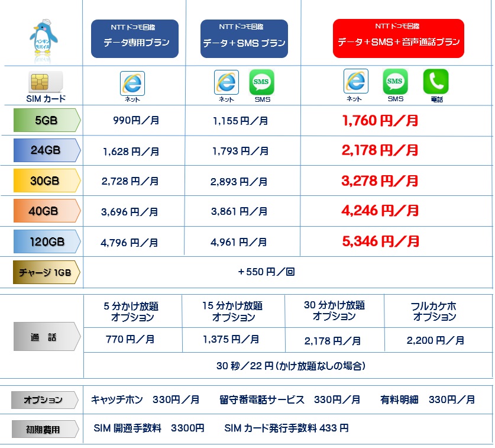Click the 留守番電話サービス 330円/月 option
Image resolution: width=495 pixels, height=448 pixels.
[x=290, y=399]
